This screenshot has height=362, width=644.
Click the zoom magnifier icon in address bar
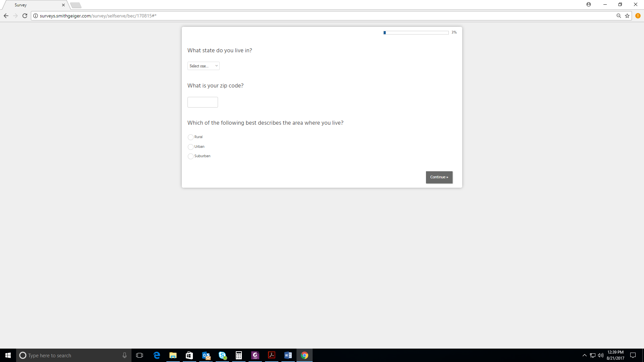619,16
